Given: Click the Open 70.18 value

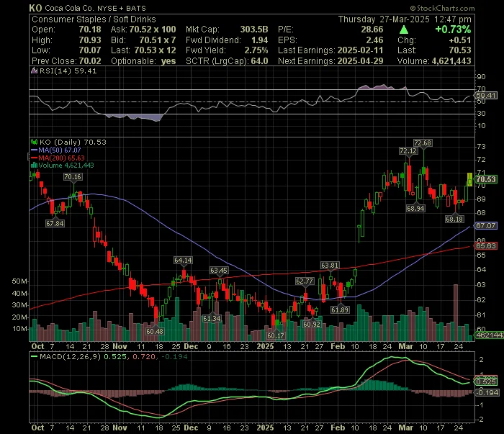Looking at the screenshot, I should [90, 30].
